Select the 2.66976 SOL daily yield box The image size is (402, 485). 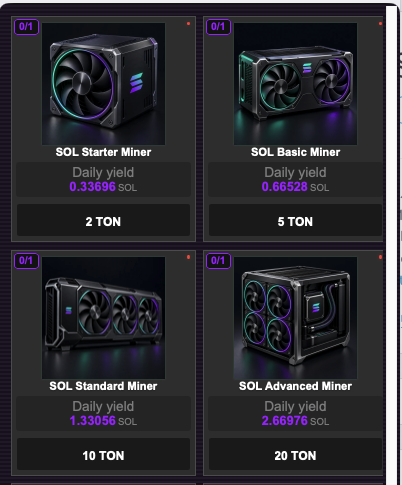click(x=295, y=413)
